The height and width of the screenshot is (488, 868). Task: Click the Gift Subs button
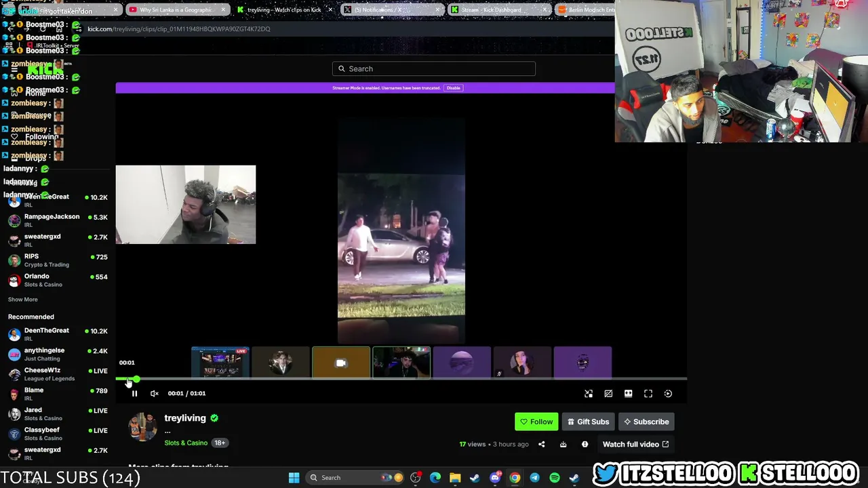coord(588,422)
